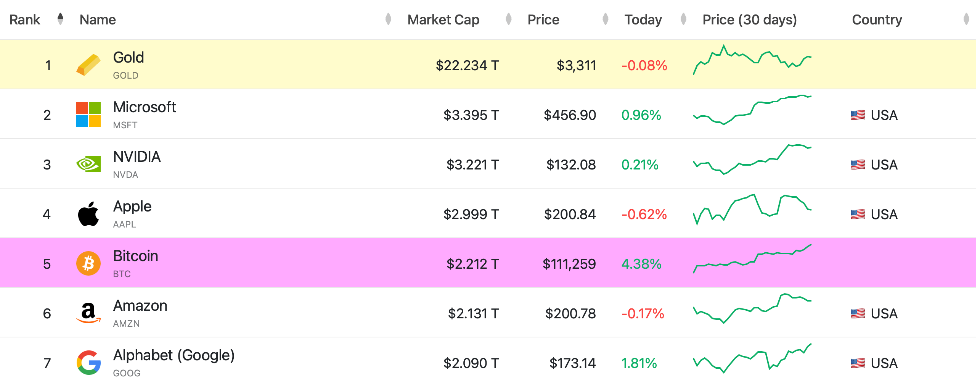
Task: Click the AAPL ticker symbol
Action: (x=124, y=224)
